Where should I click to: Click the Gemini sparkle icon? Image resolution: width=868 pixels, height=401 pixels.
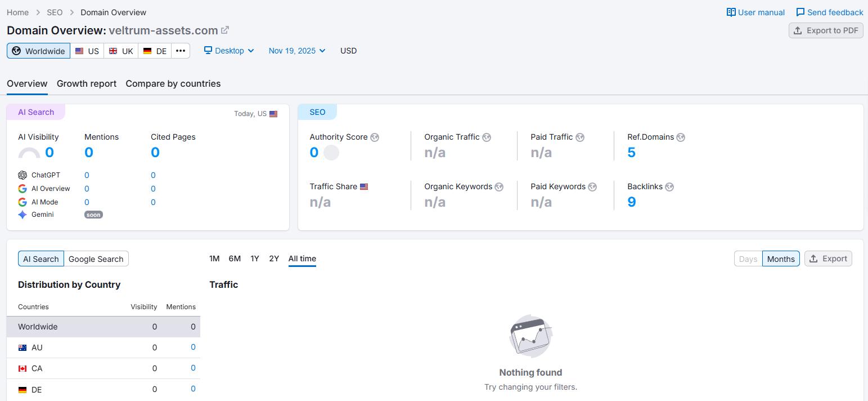click(23, 215)
